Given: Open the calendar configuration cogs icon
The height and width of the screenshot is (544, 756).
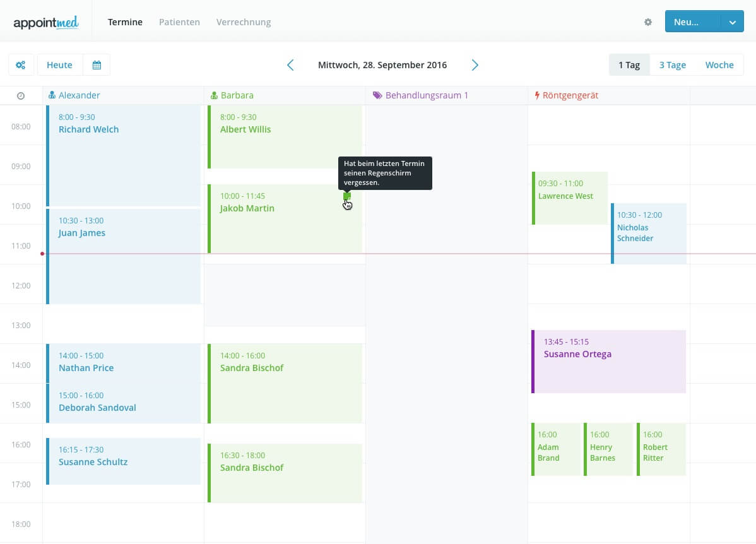Looking at the screenshot, I should (x=21, y=65).
